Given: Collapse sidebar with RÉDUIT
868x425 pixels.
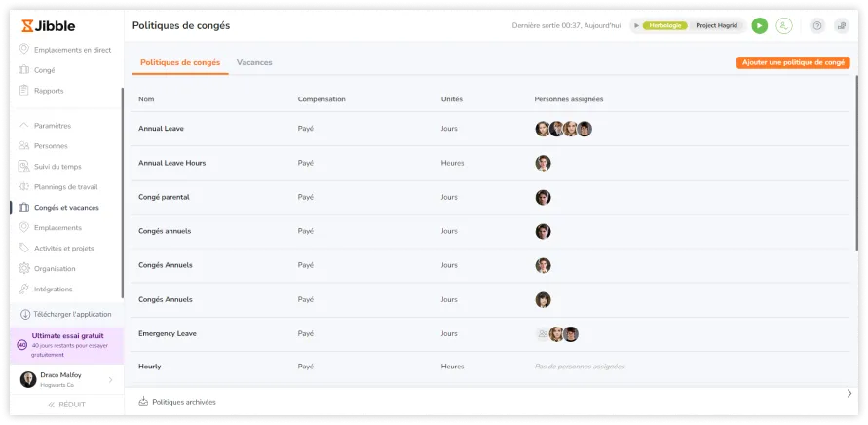Looking at the screenshot, I should coord(66,405).
